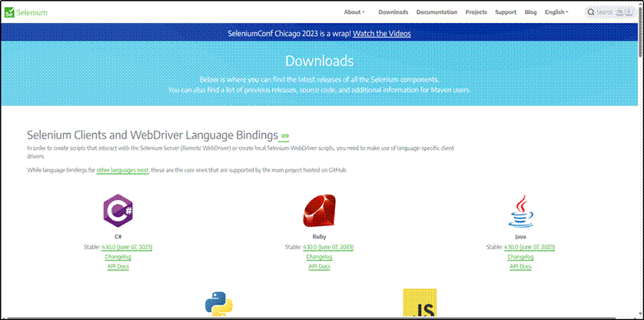
Task: Open Ruby stable 4.10.0 download link
Action: coord(328,247)
